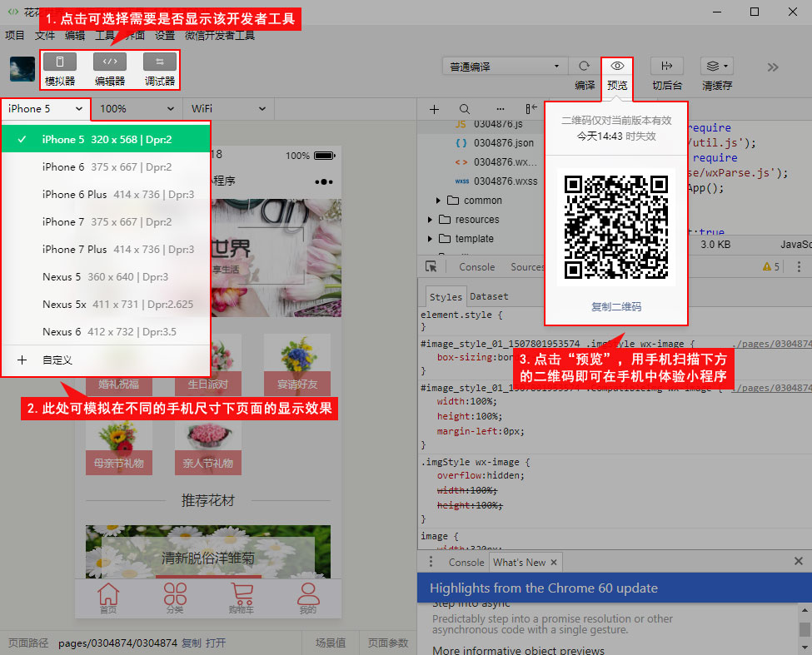The image size is (812, 655).
Task: Click the 预览 eye preview icon
Action: click(x=617, y=67)
